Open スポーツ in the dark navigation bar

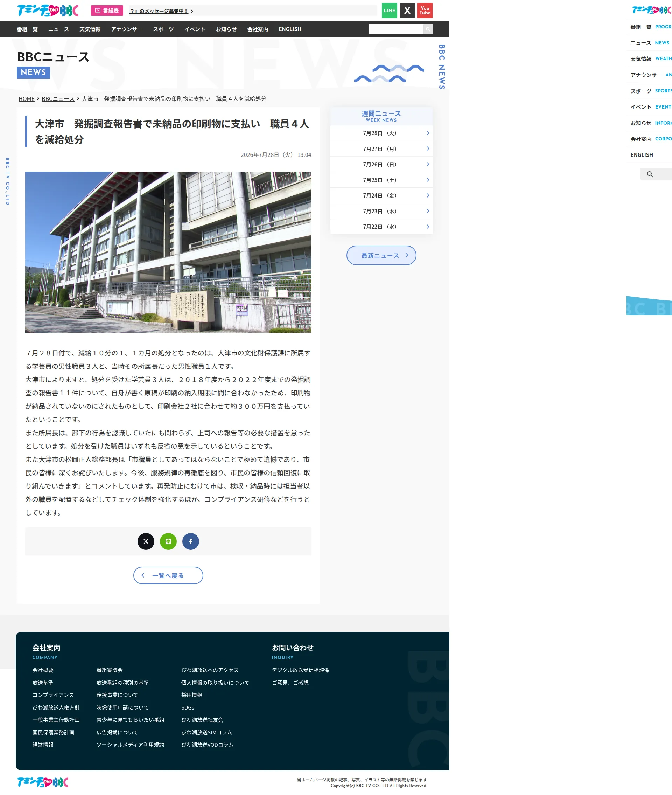tap(163, 29)
